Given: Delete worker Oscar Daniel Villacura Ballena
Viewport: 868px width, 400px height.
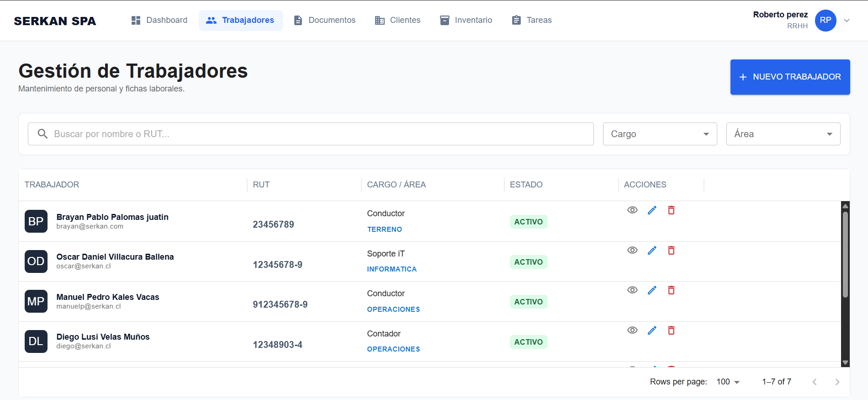Looking at the screenshot, I should [x=671, y=251].
